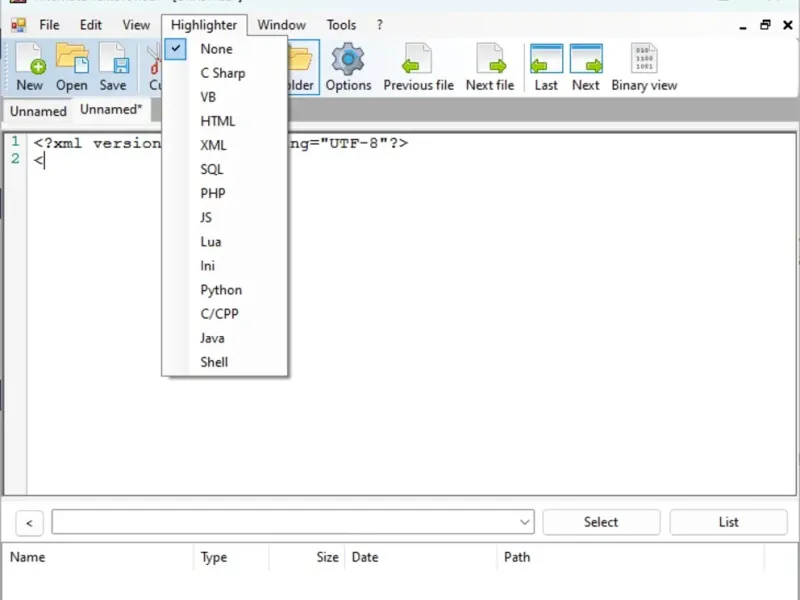Sort by Size column header
This screenshot has height=600, width=800.
coord(307,557)
